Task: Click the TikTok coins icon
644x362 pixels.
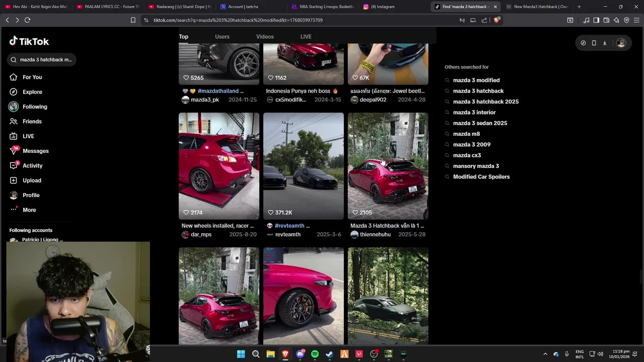Action: click(583, 43)
